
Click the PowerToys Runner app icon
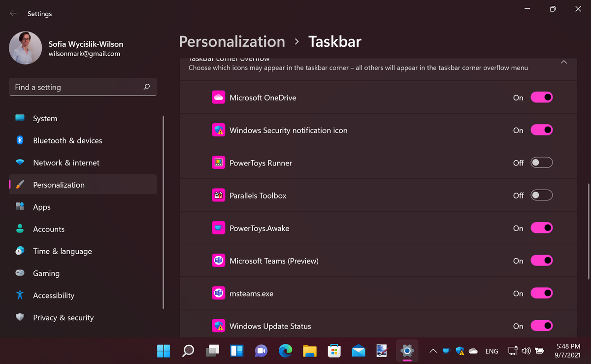218,162
